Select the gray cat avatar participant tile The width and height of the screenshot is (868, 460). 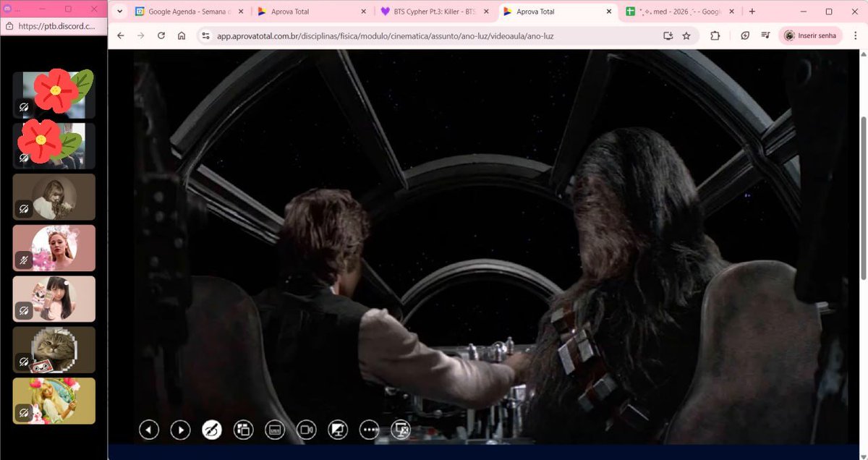click(x=54, y=350)
